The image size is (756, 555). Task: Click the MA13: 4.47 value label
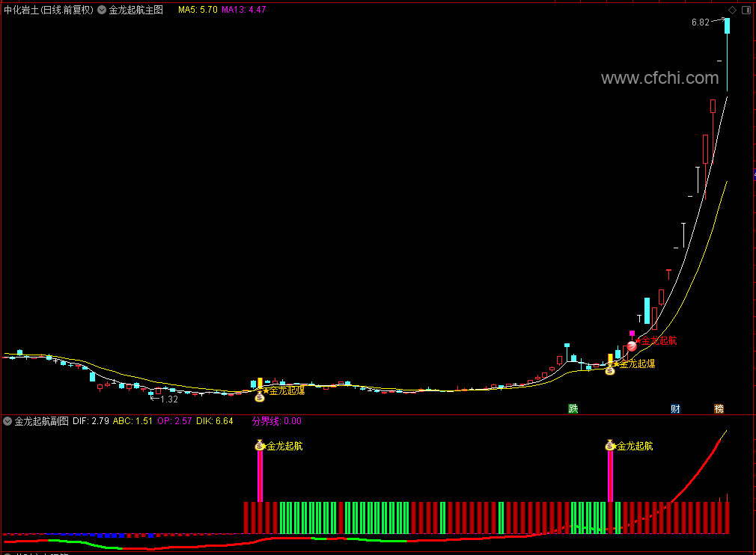(x=243, y=10)
